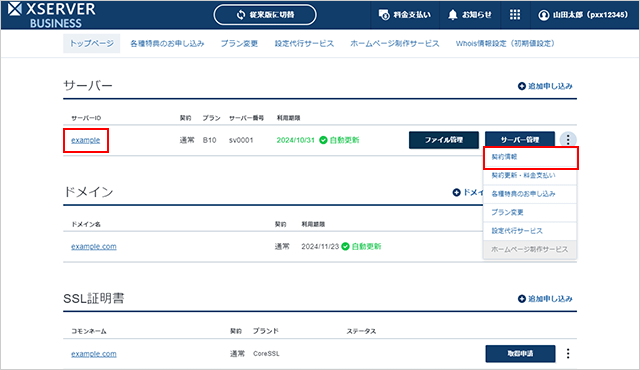Screen dimensions: 640x370
Task: Click the 取得申請 button for SSL
Action: pyautogui.click(x=520, y=353)
